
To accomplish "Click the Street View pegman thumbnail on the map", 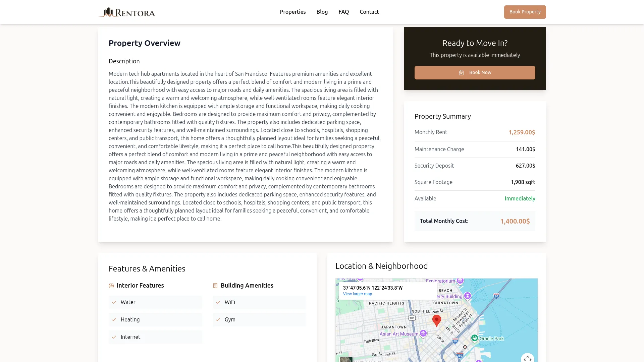I will [346, 360].
